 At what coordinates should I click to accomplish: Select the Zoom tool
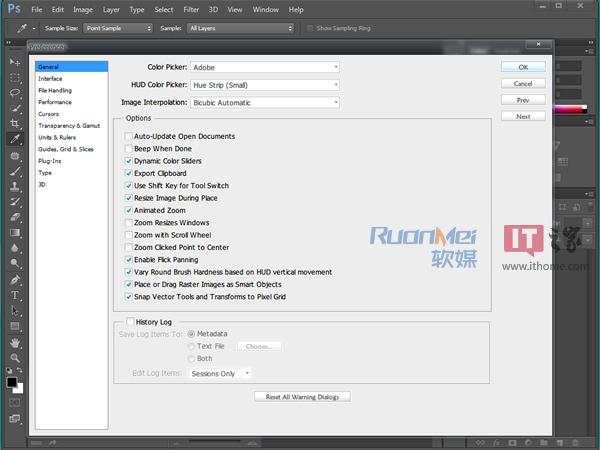pyautogui.click(x=15, y=358)
